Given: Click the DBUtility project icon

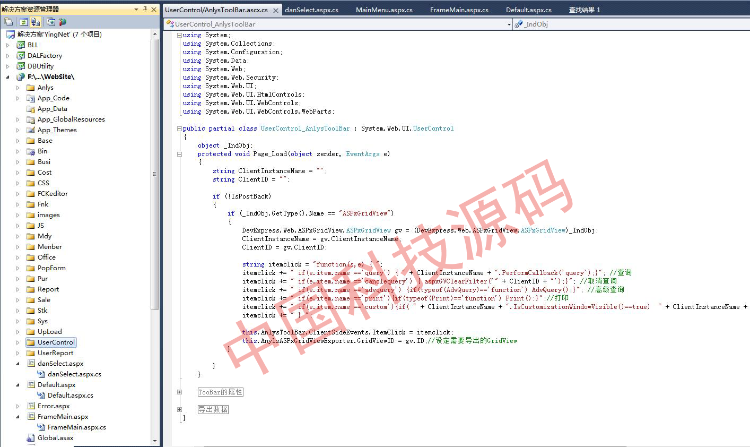Looking at the screenshot, I should point(21,66).
